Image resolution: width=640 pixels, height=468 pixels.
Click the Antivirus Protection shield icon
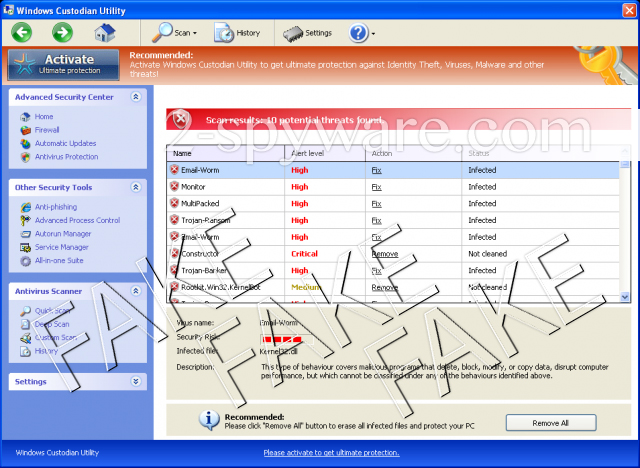pyautogui.click(x=25, y=157)
